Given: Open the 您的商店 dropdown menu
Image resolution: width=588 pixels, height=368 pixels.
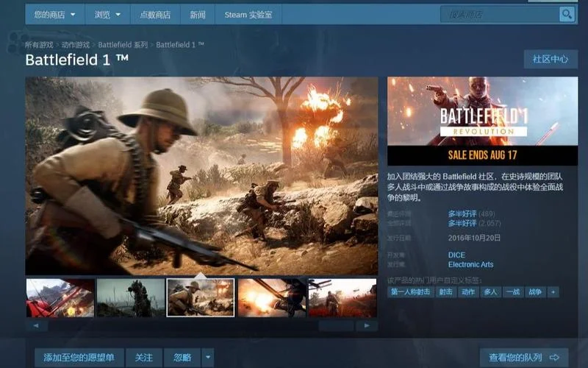Looking at the screenshot, I should pyautogui.click(x=54, y=15).
